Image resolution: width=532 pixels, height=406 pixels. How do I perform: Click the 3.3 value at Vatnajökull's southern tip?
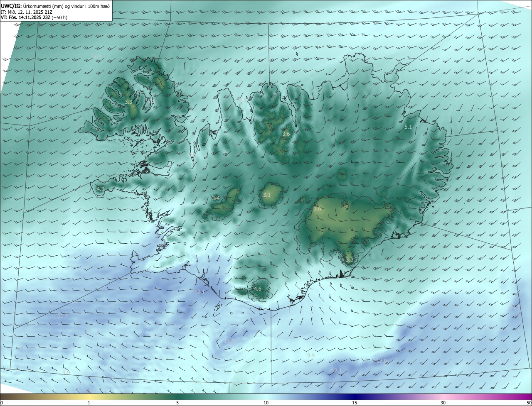click(349, 260)
